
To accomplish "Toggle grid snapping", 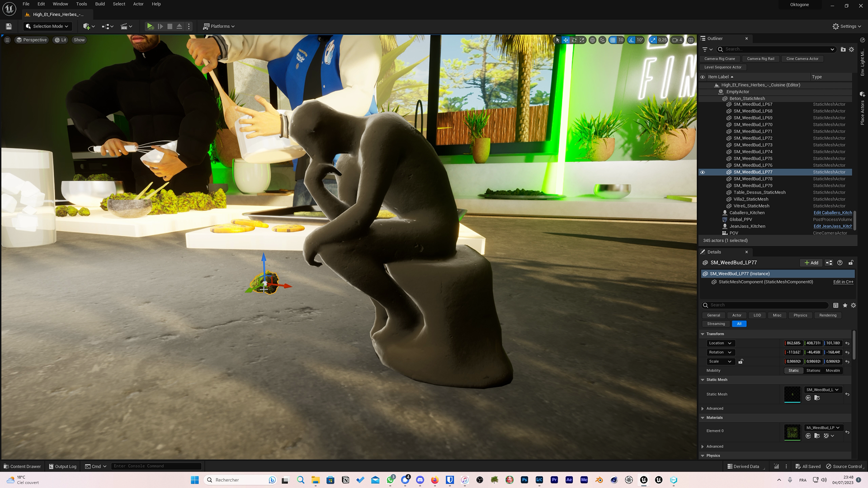I will [613, 40].
